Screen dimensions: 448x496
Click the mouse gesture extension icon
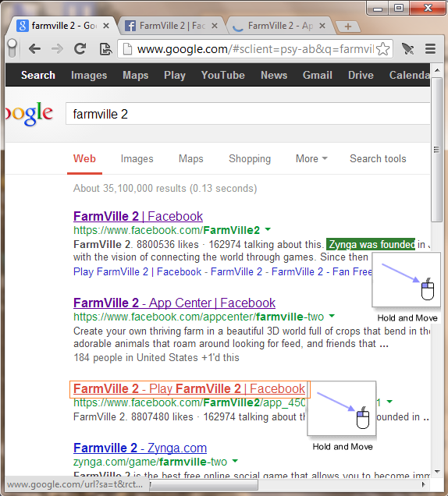pyautogui.click(x=407, y=48)
